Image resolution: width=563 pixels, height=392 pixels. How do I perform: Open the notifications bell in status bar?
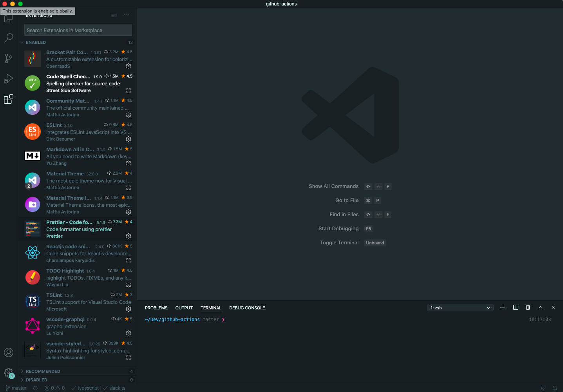555,388
